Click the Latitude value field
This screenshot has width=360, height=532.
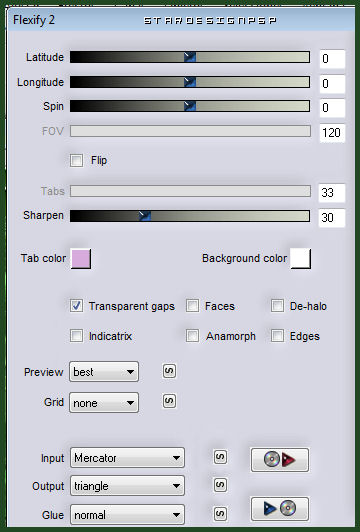pyautogui.click(x=332, y=59)
